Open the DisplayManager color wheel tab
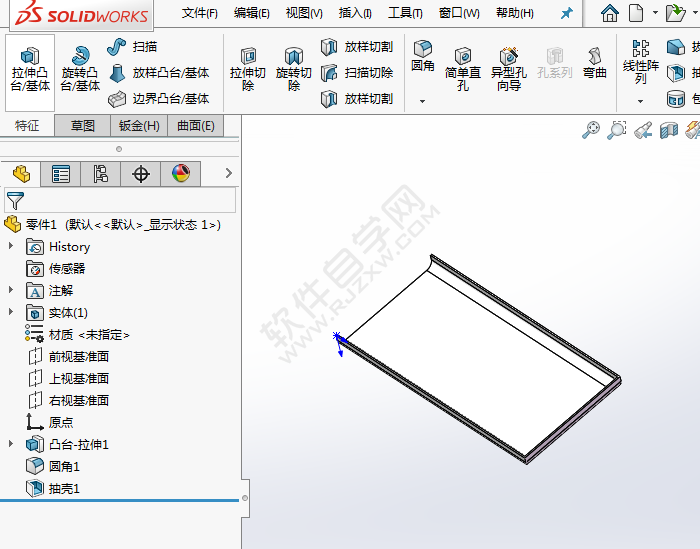The image size is (700, 549). coord(181,174)
